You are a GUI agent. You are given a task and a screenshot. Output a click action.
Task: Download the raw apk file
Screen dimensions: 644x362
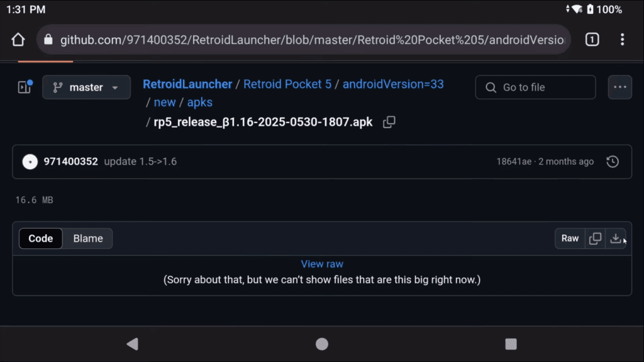click(x=615, y=238)
